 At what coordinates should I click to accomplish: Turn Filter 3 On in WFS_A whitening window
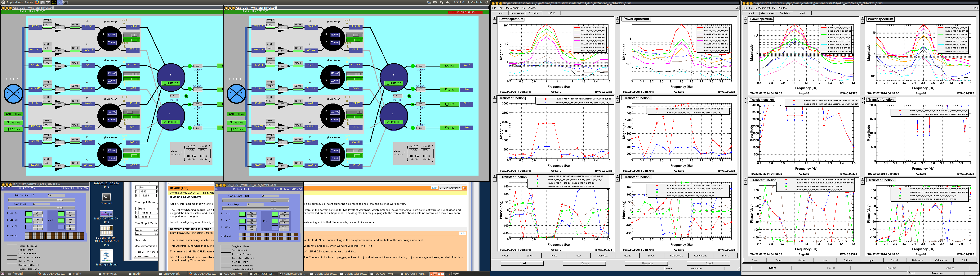pyautogui.click(x=38, y=229)
